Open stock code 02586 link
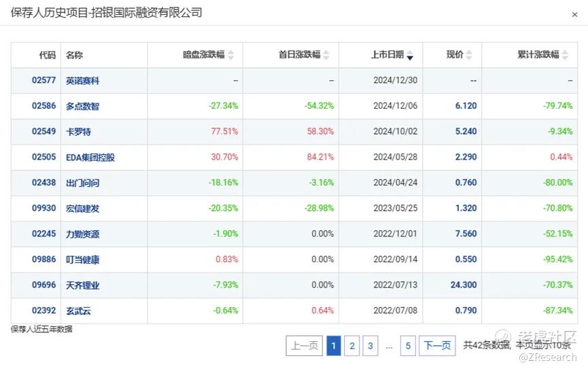 click(44, 106)
